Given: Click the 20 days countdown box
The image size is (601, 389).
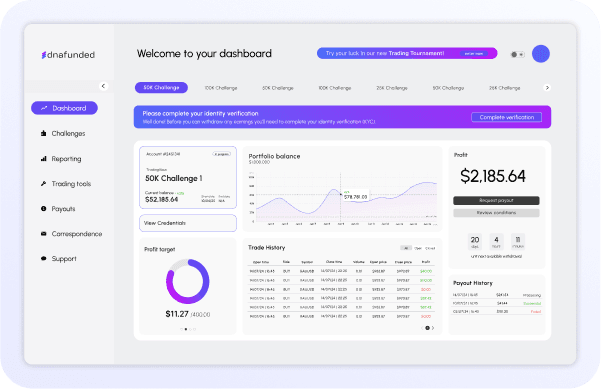Looking at the screenshot, I should [475, 242].
